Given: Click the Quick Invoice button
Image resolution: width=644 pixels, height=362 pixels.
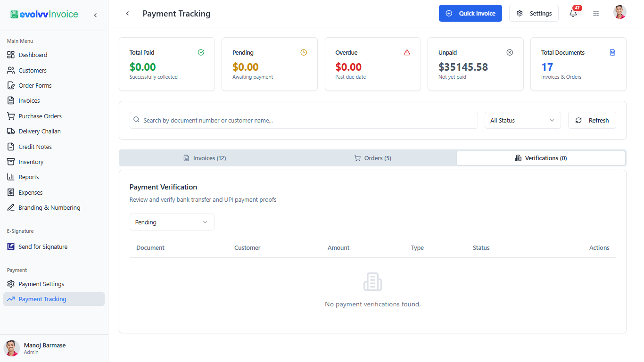Looking at the screenshot, I should tap(471, 13).
